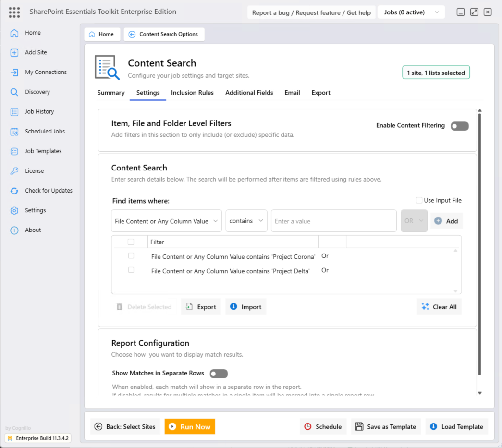Open the File Content or Any Column Value dropdown
This screenshot has height=448, width=502.
(x=167, y=221)
